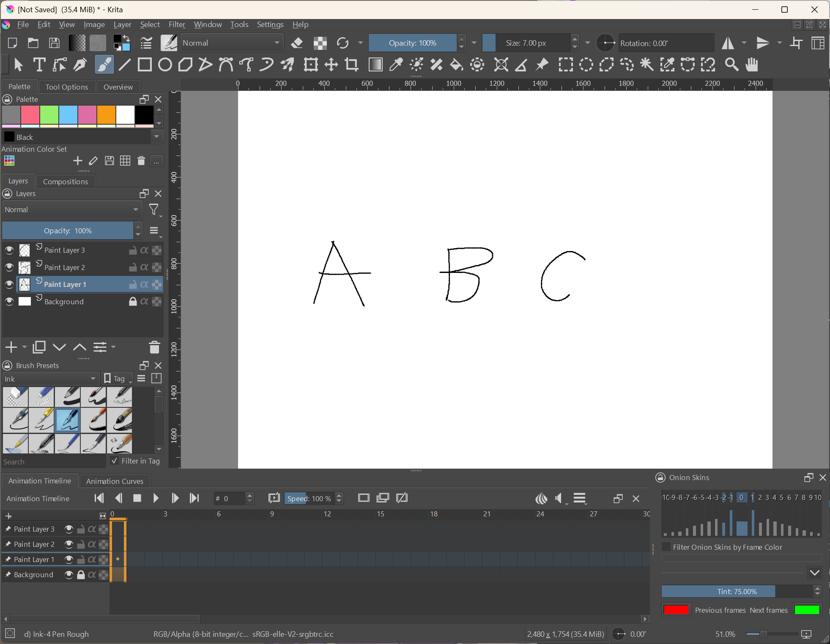Open add layer dropdown arrow

tap(25, 347)
